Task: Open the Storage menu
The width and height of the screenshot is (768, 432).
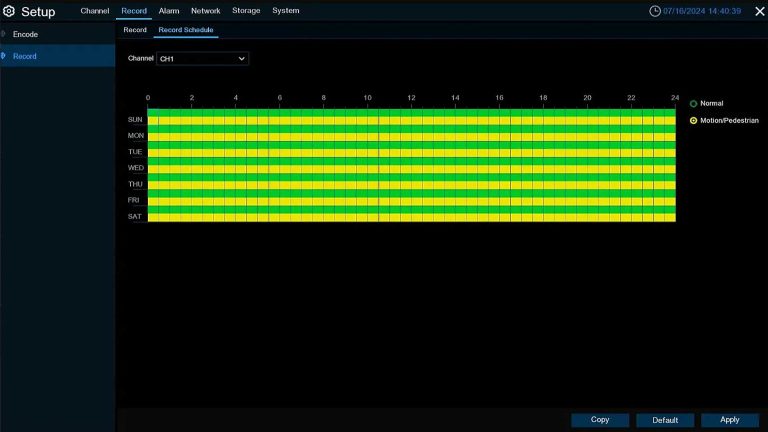Action: tap(246, 11)
